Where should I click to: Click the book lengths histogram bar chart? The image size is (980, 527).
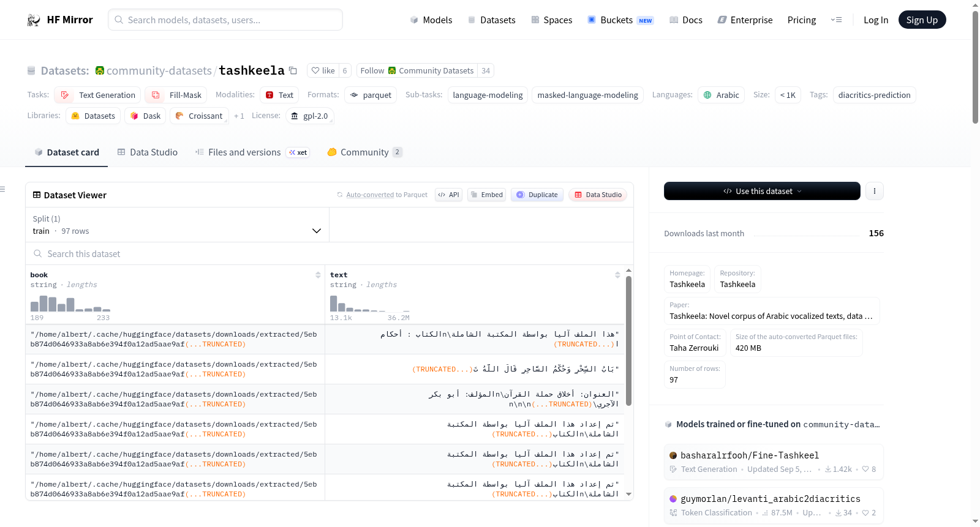pos(70,304)
